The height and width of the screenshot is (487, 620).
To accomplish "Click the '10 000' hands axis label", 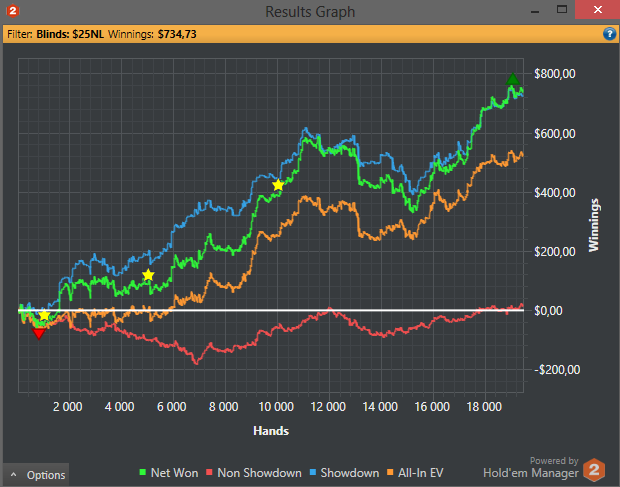I will click(276, 407).
